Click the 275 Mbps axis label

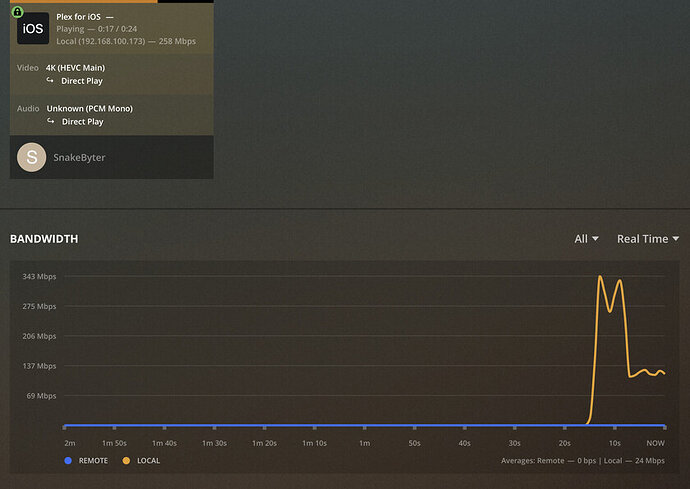coord(39,306)
